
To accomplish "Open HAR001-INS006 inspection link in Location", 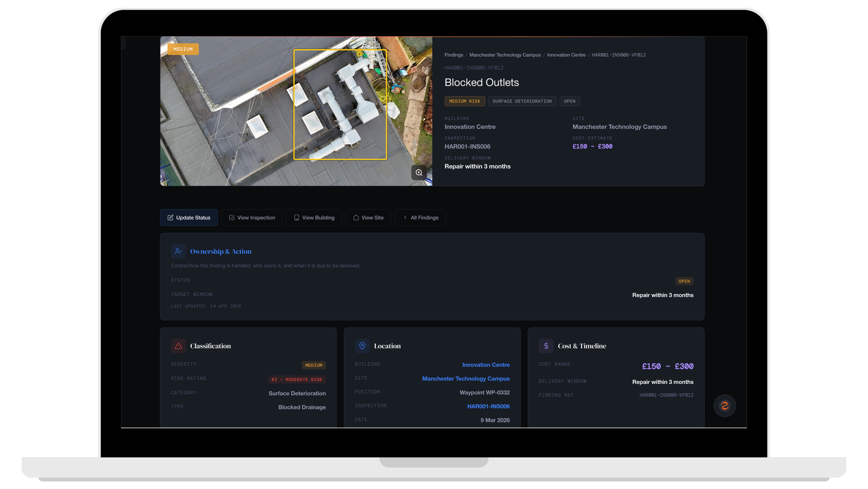I will tap(488, 406).
